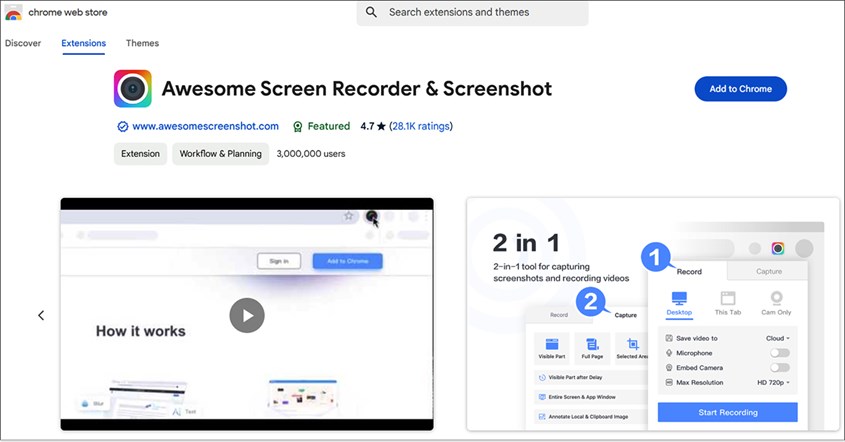Click the search magnifier icon
This screenshot has height=442, width=845.
(x=371, y=12)
